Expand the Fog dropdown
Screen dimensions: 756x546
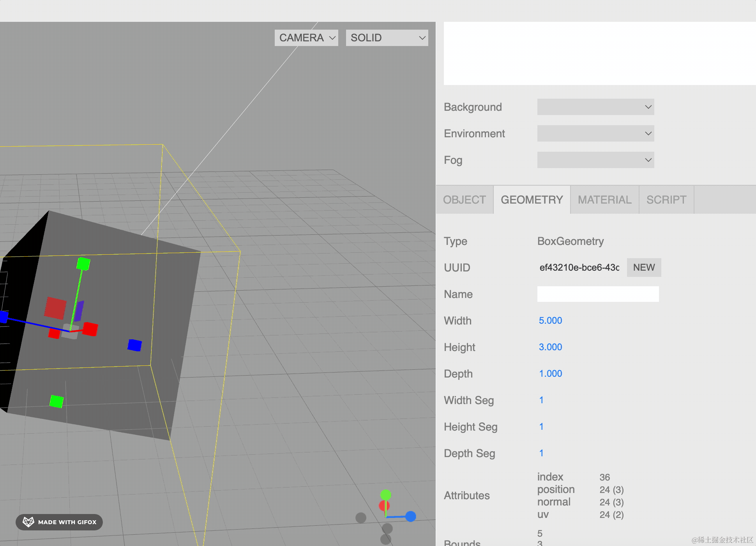595,160
